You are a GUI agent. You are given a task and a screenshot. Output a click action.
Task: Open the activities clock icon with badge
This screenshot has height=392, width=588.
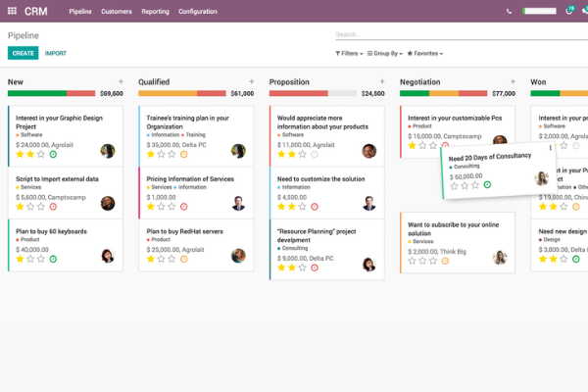(x=569, y=11)
